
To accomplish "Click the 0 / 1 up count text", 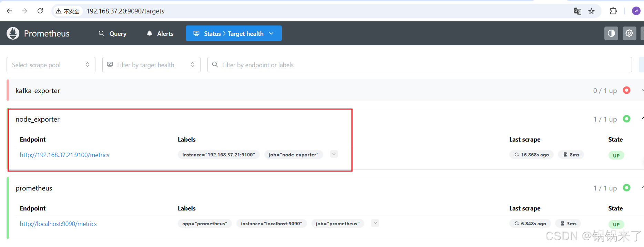I will coord(605,91).
